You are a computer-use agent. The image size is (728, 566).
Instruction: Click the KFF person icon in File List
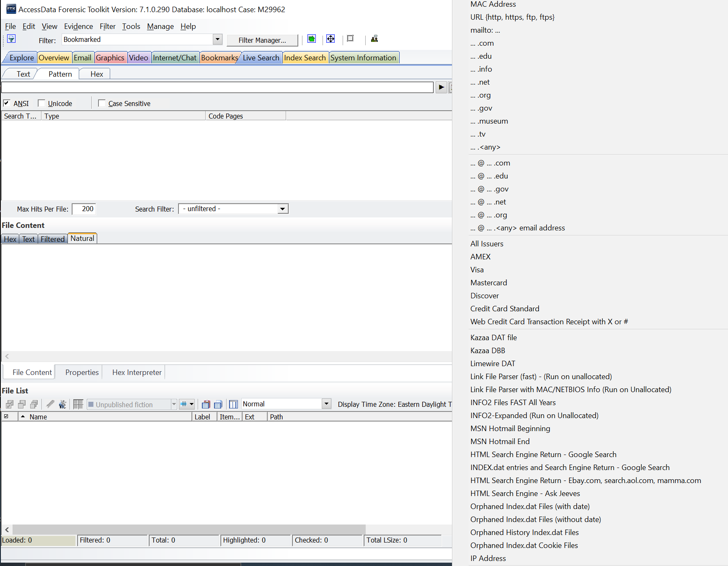pyautogui.click(x=62, y=404)
